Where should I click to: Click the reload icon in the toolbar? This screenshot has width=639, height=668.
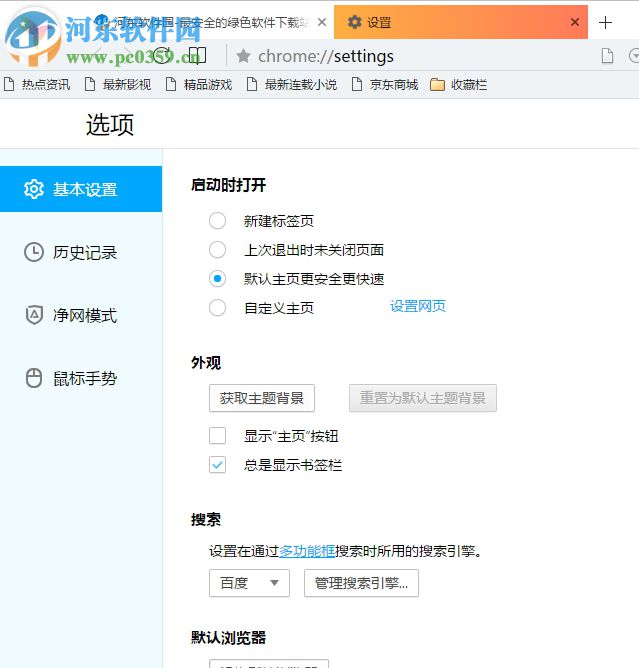(162, 56)
